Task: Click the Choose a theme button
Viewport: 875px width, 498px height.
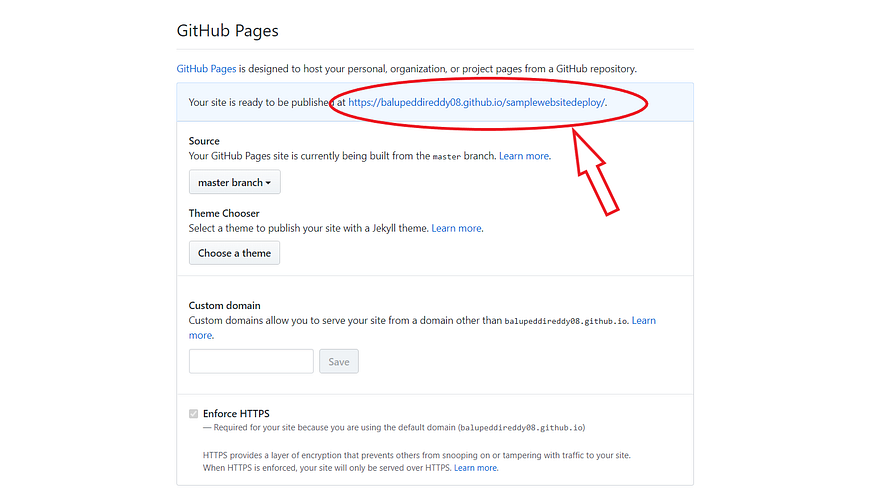Action: pyautogui.click(x=234, y=253)
